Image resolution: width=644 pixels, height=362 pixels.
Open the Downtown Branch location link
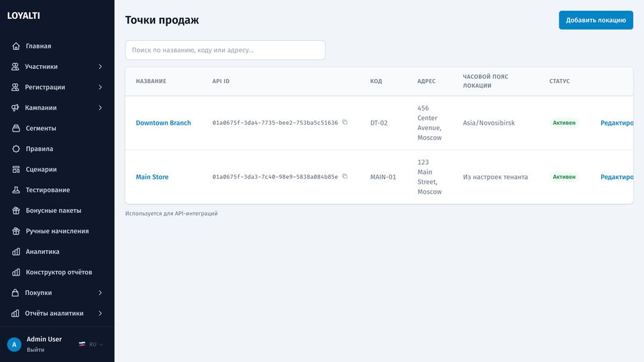163,123
